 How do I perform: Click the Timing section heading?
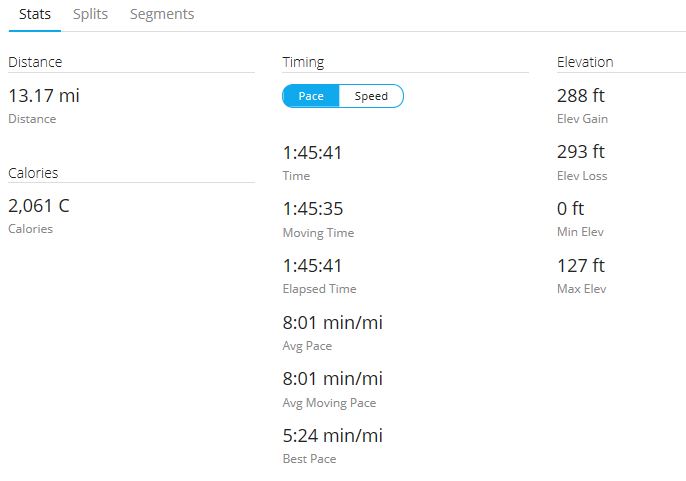[303, 62]
